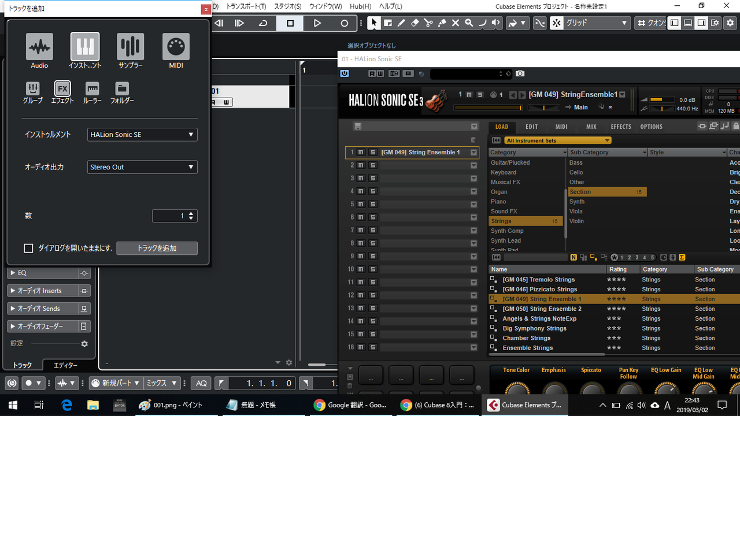
Task: Open the Transport (トランスポート) menu
Action: pos(246,6)
